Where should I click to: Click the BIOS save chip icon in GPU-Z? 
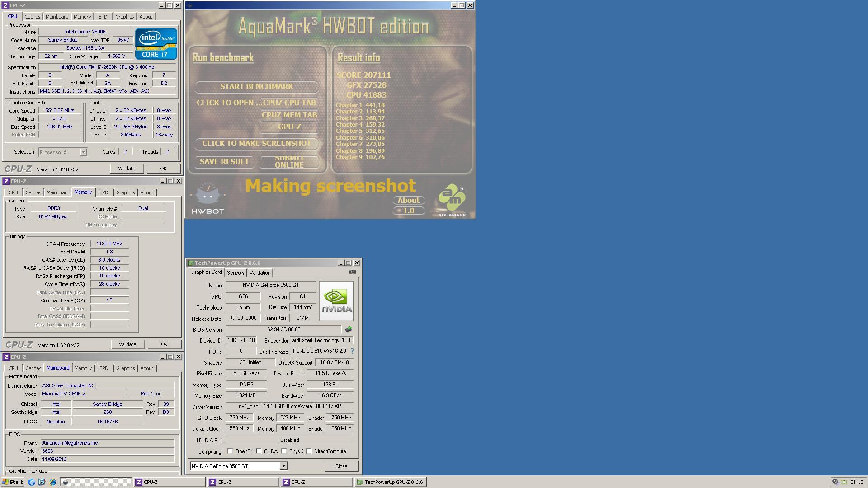pos(349,329)
